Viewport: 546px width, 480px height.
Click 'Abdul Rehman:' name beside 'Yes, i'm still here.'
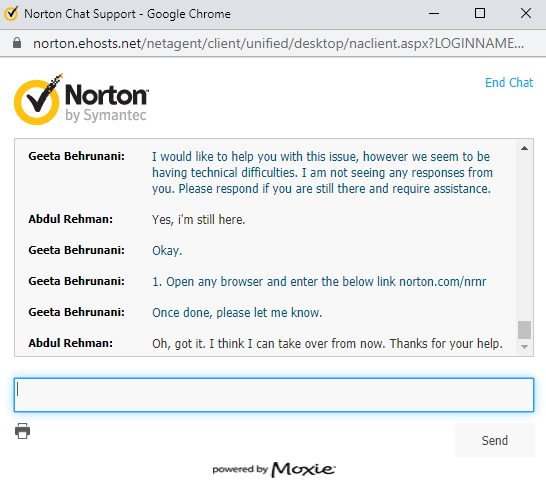(x=71, y=219)
